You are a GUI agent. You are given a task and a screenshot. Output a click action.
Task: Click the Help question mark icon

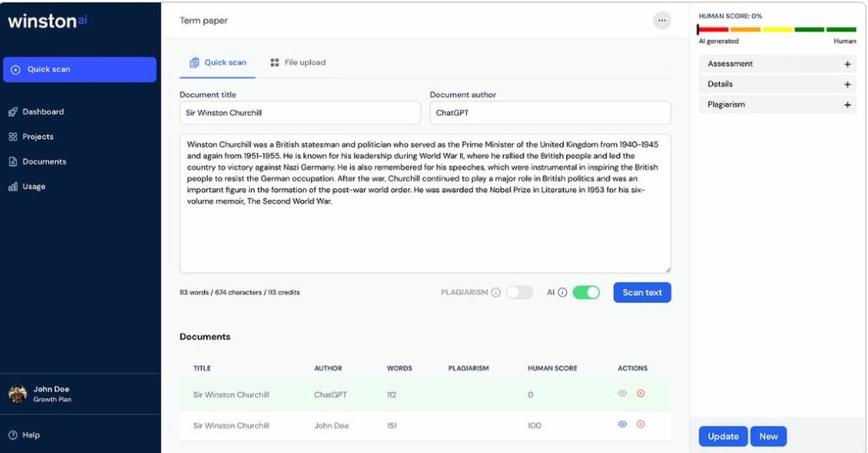tap(13, 434)
